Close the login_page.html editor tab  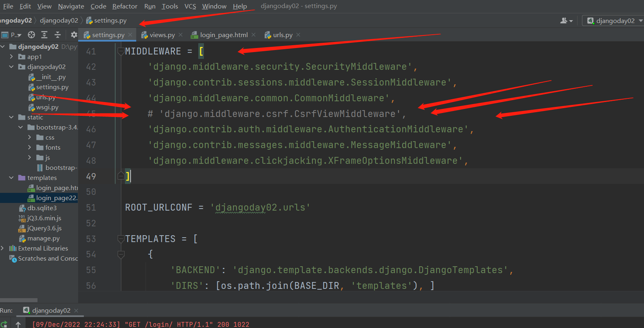(253, 35)
